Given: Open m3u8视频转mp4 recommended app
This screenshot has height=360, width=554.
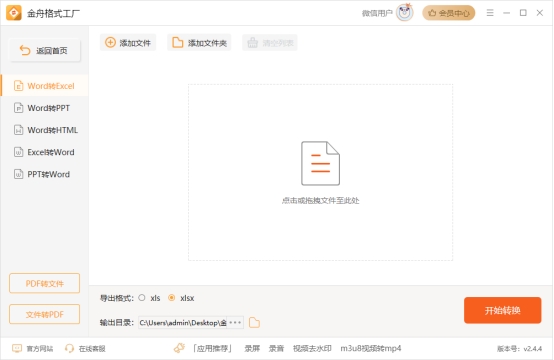Looking at the screenshot, I should coord(371,349).
